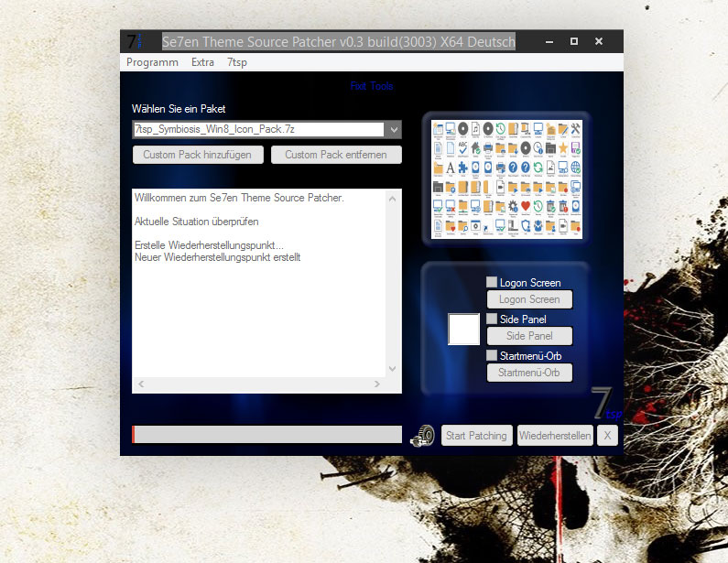Click Custom Pack entfernen button
728x563 pixels.
pos(336,155)
